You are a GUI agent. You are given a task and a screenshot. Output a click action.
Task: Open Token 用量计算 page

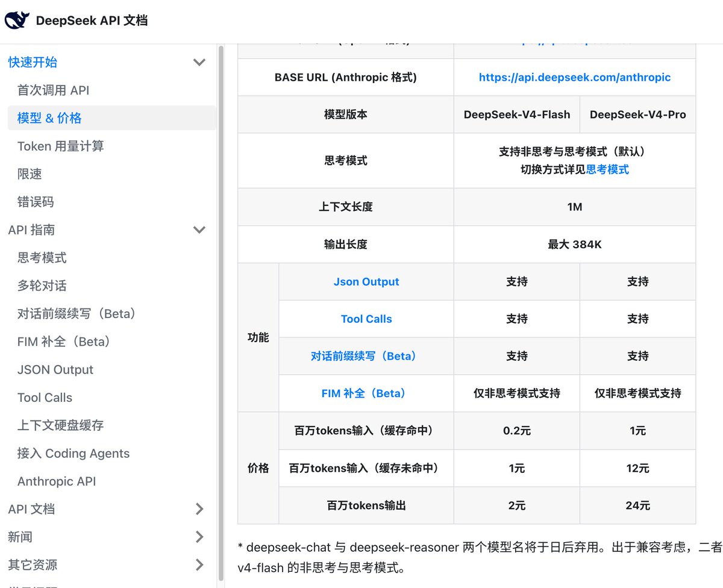click(61, 146)
